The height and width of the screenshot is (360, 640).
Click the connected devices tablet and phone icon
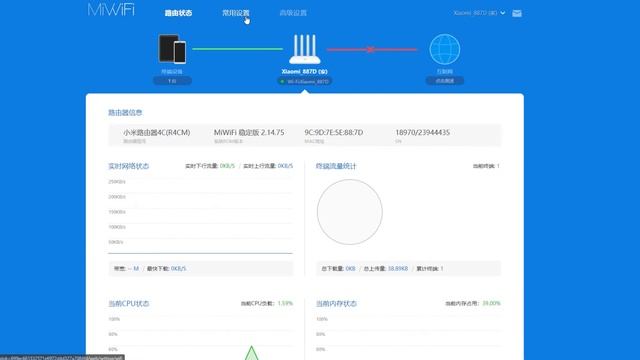[172, 49]
